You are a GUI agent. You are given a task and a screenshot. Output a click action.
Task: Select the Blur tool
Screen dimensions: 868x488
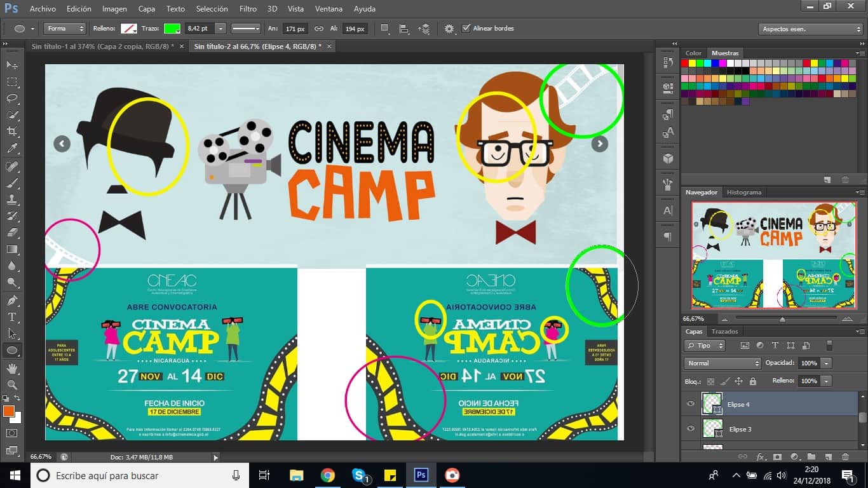click(12, 266)
